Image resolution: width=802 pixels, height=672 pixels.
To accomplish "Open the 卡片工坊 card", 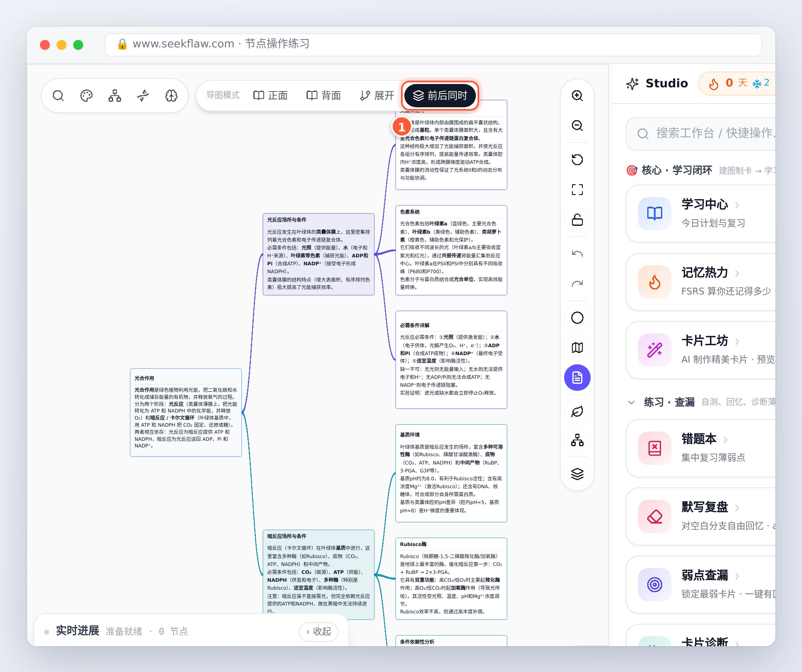I will (701, 350).
